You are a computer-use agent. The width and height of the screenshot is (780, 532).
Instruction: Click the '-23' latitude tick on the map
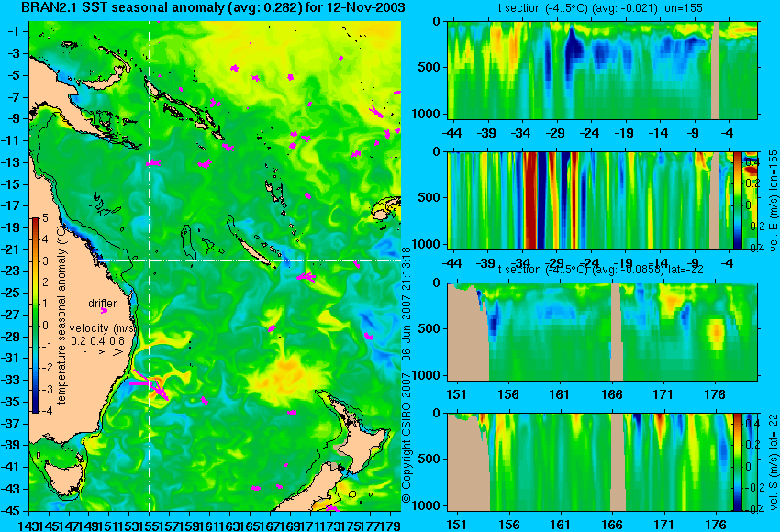coord(13,272)
